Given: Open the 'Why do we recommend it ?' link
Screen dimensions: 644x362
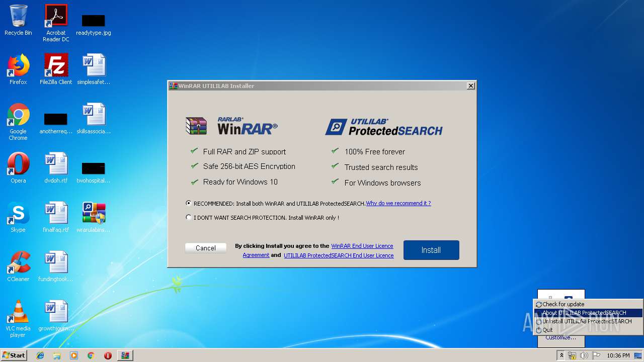Looking at the screenshot, I should point(398,203).
